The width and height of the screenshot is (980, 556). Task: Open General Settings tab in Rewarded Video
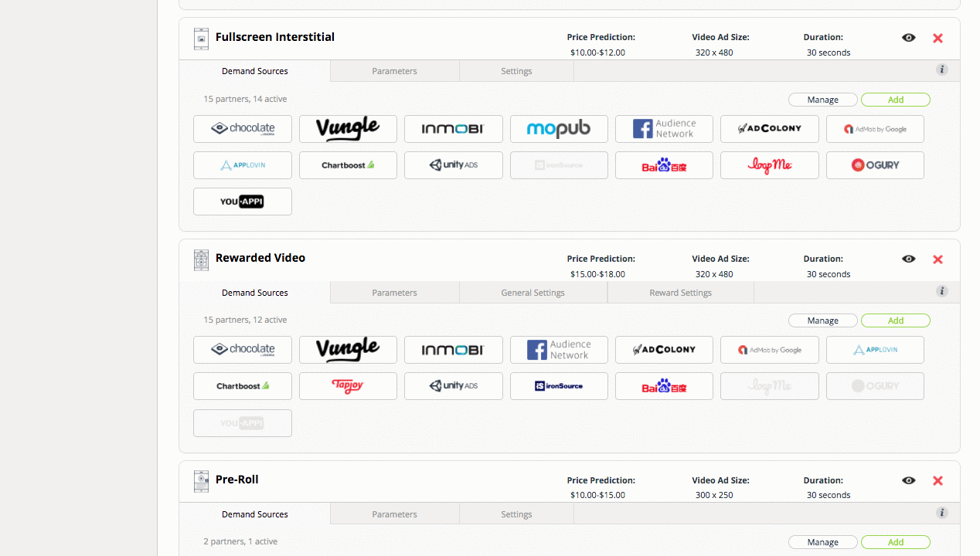(533, 293)
